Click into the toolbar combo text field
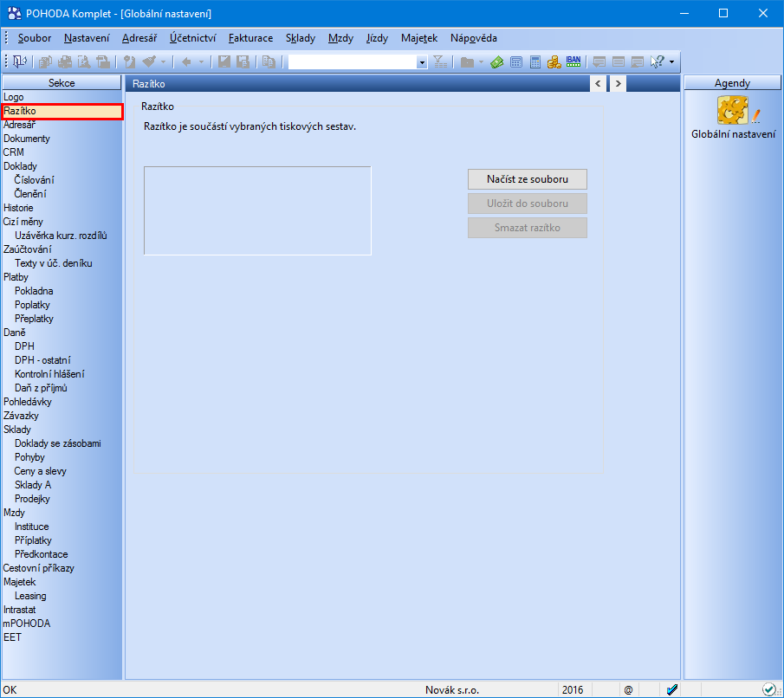 pos(353,62)
